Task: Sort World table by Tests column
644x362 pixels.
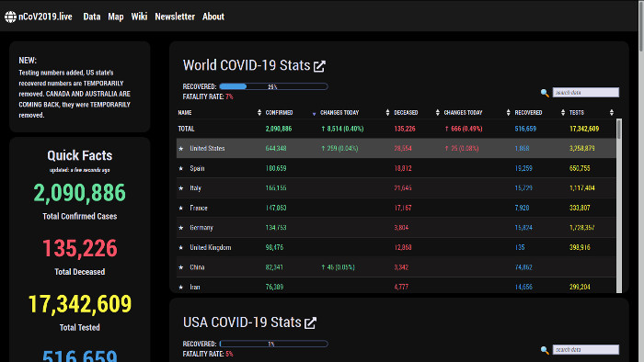Action: coord(612,113)
